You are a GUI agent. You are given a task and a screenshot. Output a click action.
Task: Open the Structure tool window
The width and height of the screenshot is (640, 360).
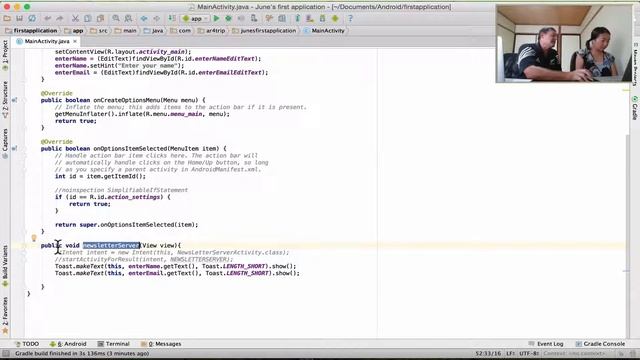pyautogui.click(x=5, y=100)
